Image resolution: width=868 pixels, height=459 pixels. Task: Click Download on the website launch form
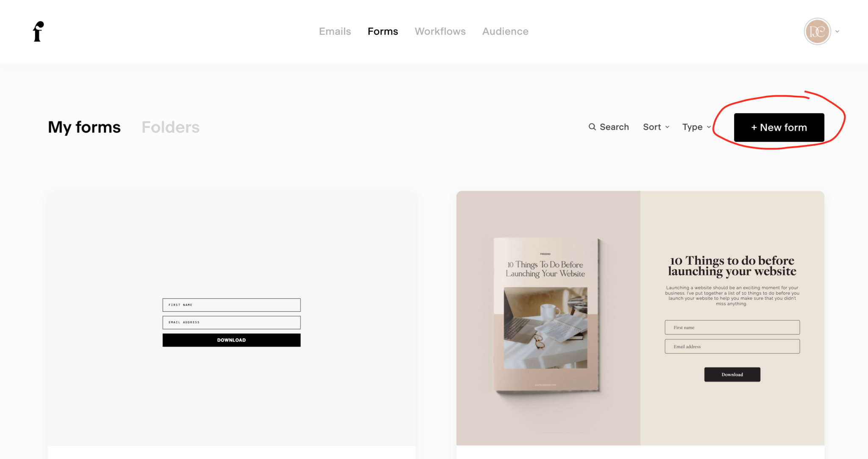[x=732, y=374]
